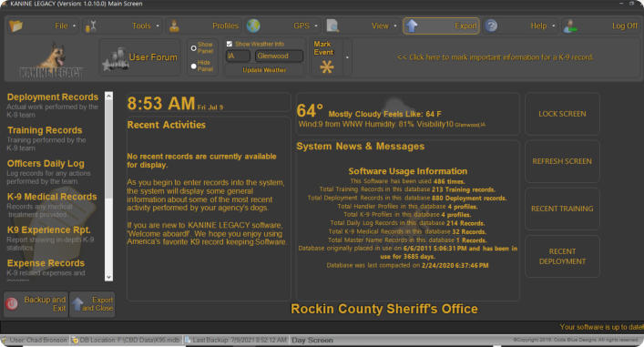Select the Hide Panel radio button
The width and height of the screenshot is (644, 347).
193,66
